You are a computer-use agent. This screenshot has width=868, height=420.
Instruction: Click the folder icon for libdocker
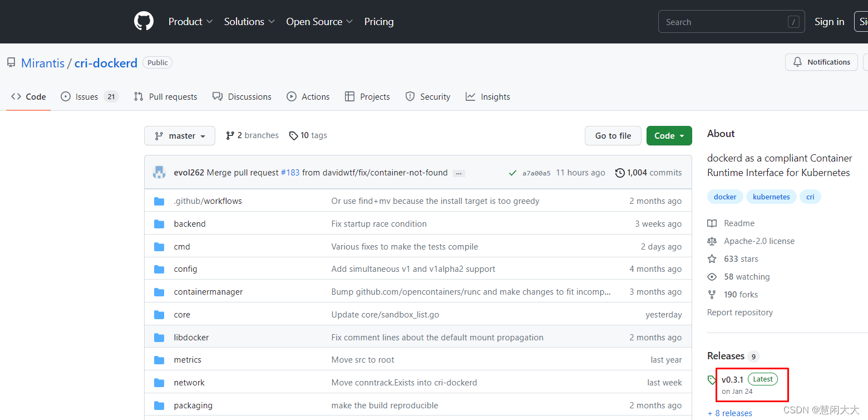pyautogui.click(x=159, y=338)
